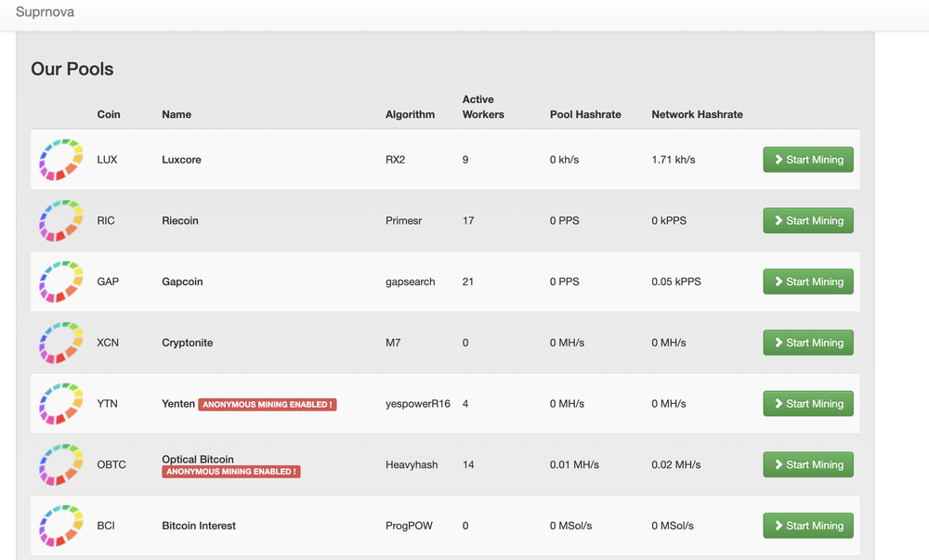Select the Bitcoin Interest name cell

pos(199,525)
